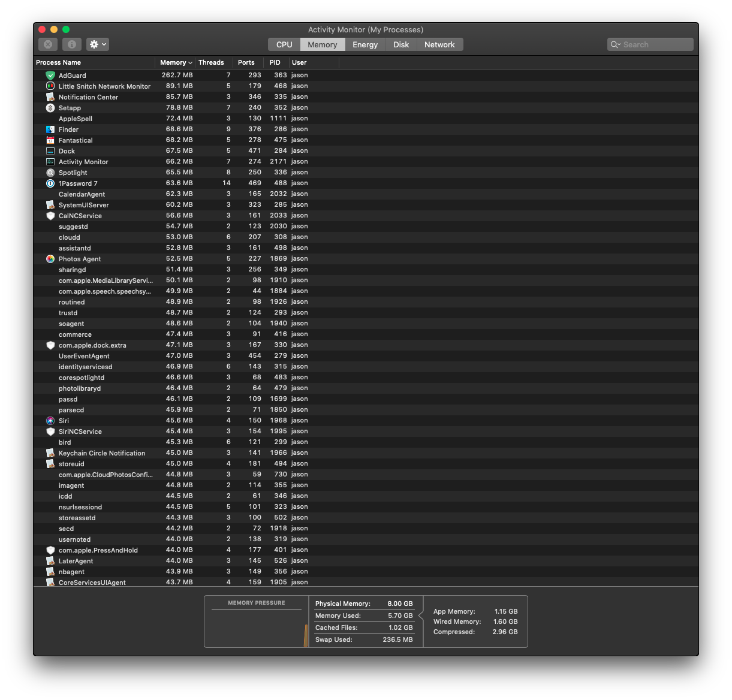Toggle sort order on Memory column

175,62
